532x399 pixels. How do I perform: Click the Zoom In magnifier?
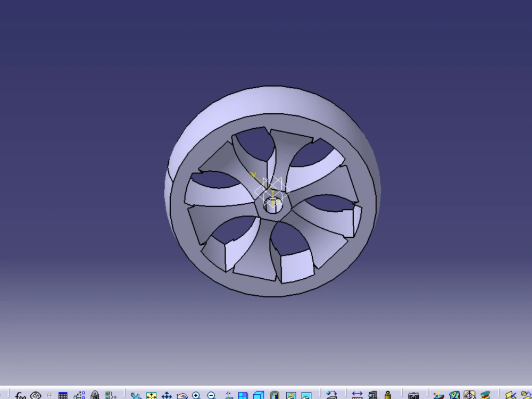pyautogui.click(x=196, y=396)
